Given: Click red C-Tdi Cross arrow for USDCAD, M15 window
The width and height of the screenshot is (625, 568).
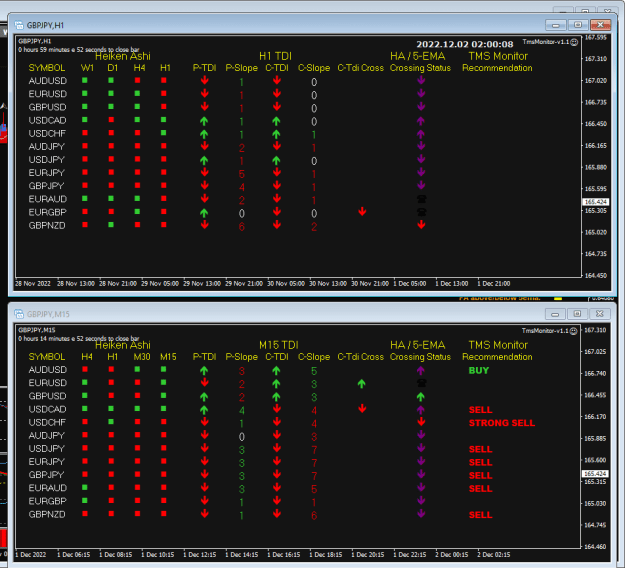Looking at the screenshot, I should point(362,409).
